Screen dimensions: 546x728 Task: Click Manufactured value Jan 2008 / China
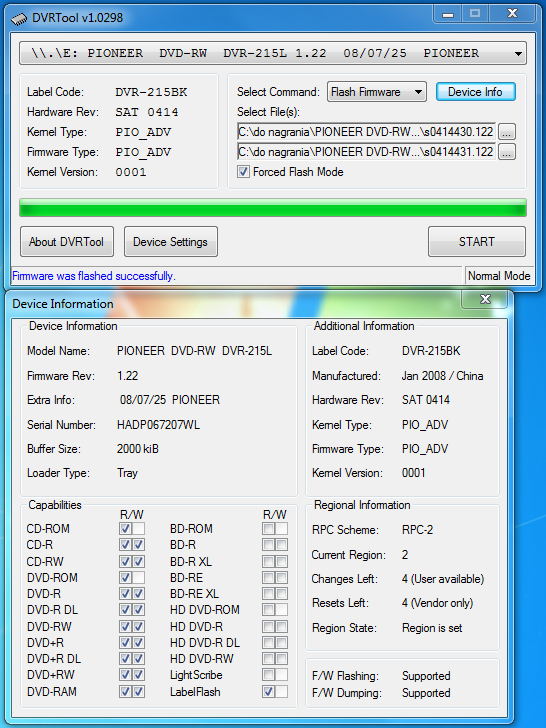click(442, 376)
